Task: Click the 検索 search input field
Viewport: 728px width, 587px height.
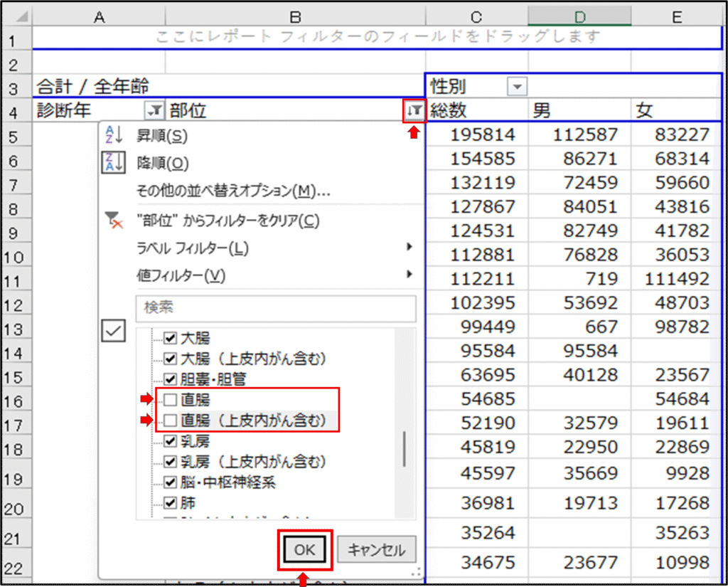Action: click(x=275, y=309)
